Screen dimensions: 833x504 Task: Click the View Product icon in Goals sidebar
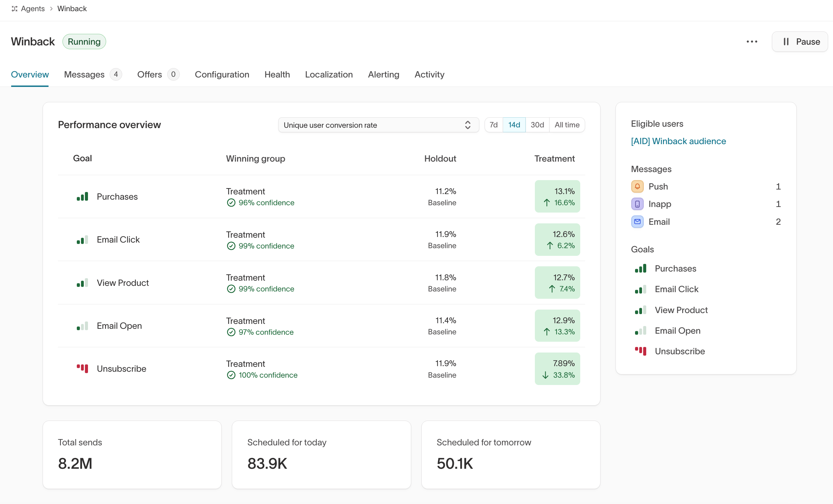[641, 310]
